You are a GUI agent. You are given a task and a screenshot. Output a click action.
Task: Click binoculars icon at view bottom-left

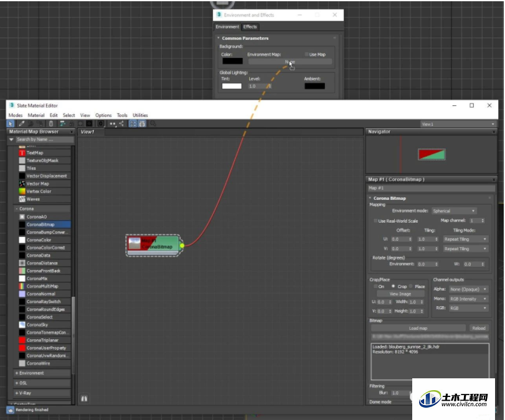[x=84, y=398]
